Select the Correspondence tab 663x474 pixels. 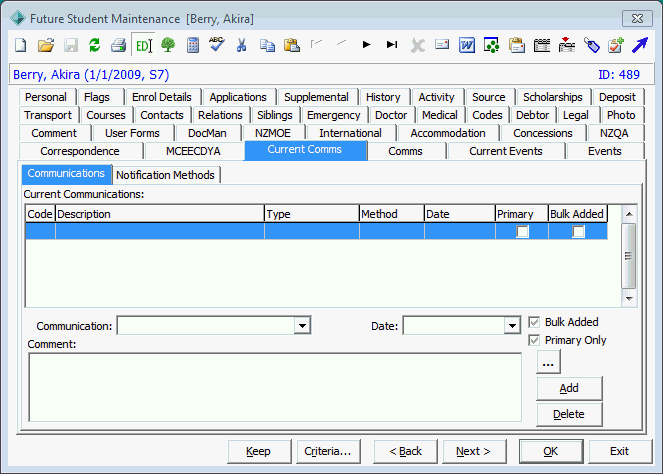(80, 151)
